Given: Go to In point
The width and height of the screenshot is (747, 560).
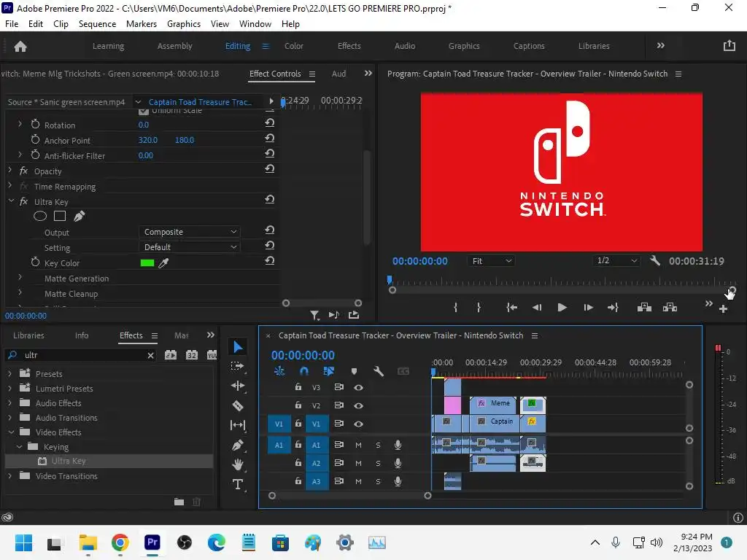Looking at the screenshot, I should 511,308.
